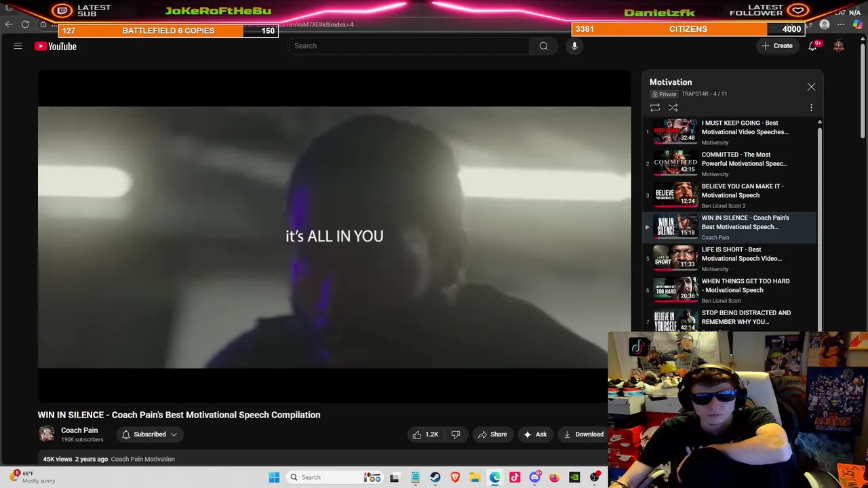Open browser settings and more menu

pos(841,24)
